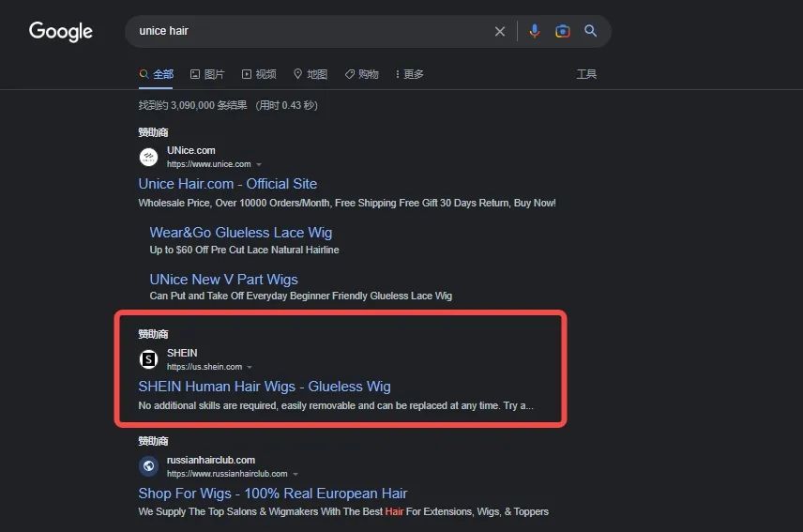This screenshot has width=803, height=532.
Task: Switch to the 视频 videos tab
Action: pos(259,74)
